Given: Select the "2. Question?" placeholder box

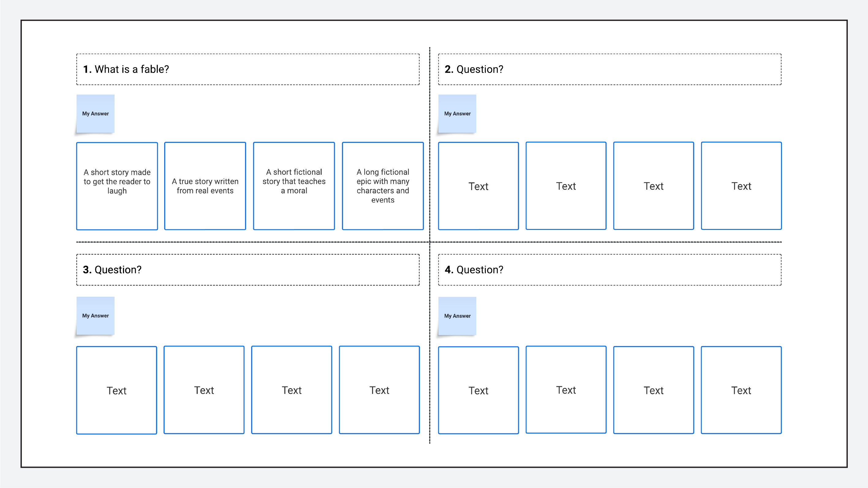Looking at the screenshot, I should pos(609,69).
